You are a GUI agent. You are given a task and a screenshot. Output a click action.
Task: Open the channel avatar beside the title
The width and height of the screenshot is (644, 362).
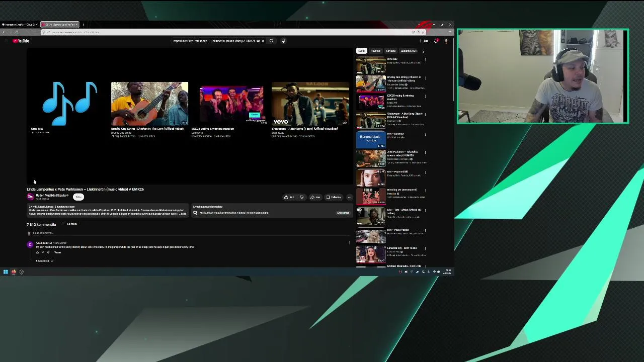[30, 197]
